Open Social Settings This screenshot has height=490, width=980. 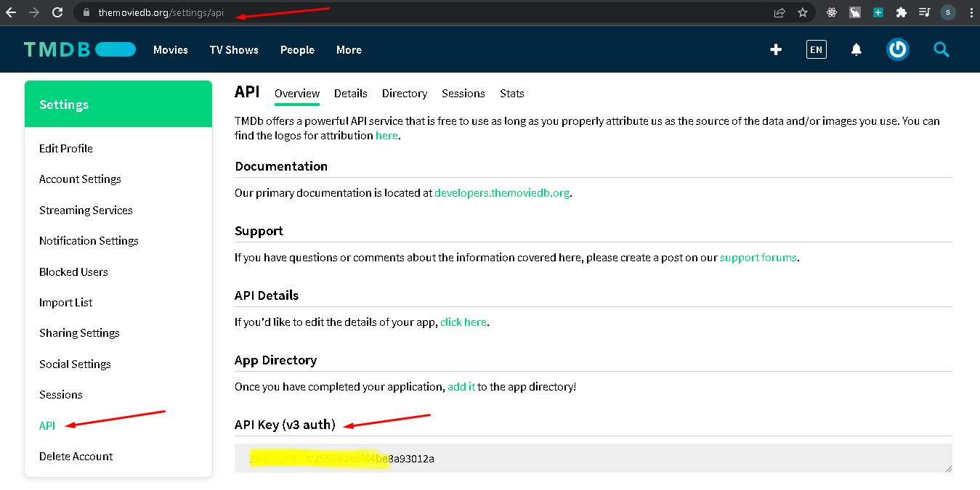click(75, 364)
